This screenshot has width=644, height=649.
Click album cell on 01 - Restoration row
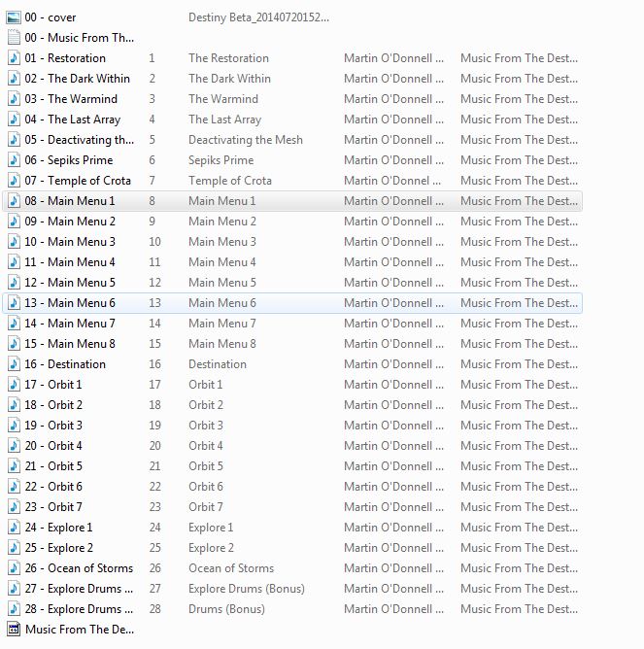click(x=519, y=58)
